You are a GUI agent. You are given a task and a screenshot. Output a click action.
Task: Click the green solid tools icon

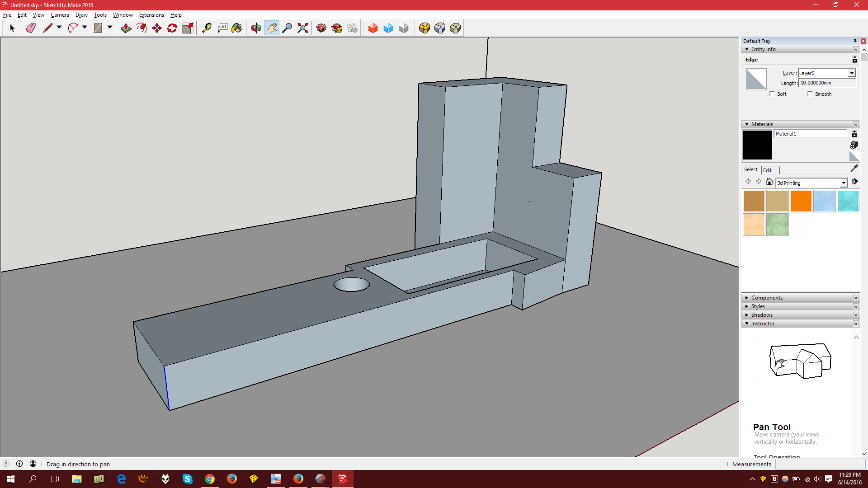coord(455,28)
